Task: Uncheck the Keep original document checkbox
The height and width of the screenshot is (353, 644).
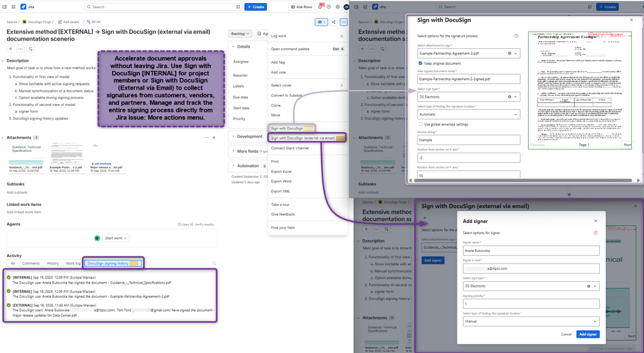Action: pyautogui.click(x=420, y=64)
